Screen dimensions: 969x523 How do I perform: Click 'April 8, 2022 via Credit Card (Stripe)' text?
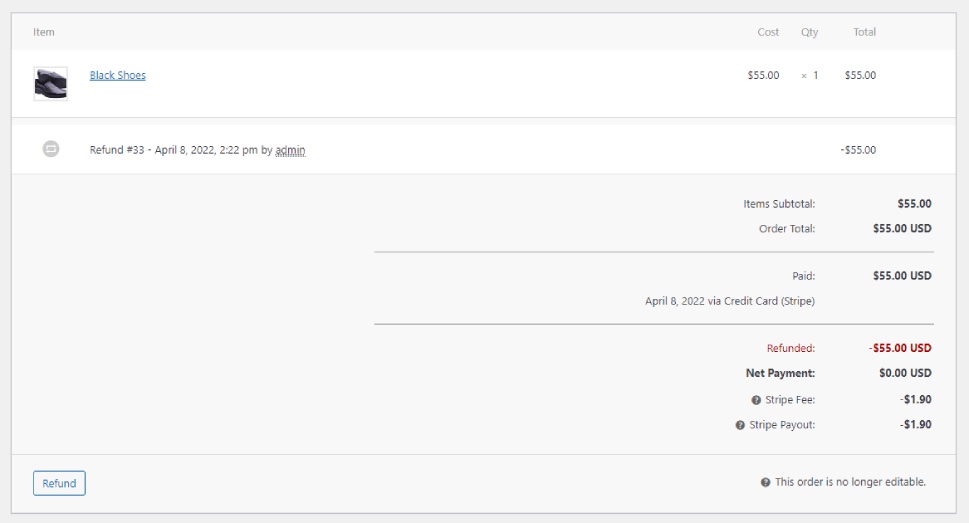click(730, 301)
